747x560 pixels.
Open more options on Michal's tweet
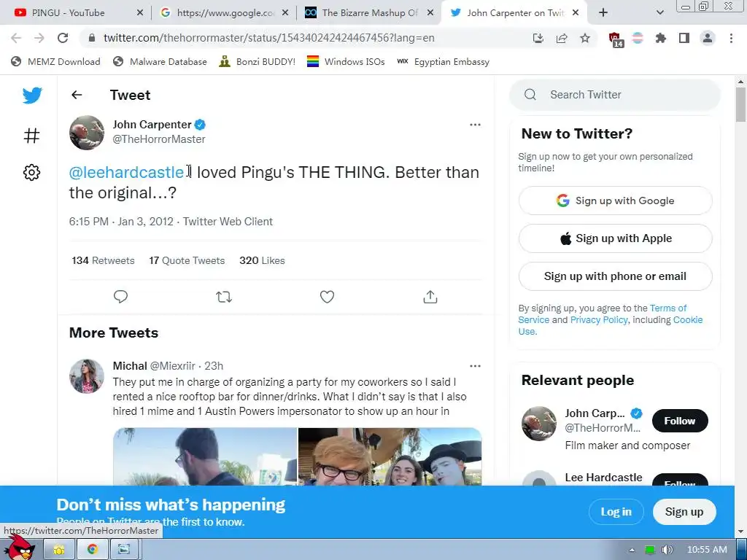[475, 366]
